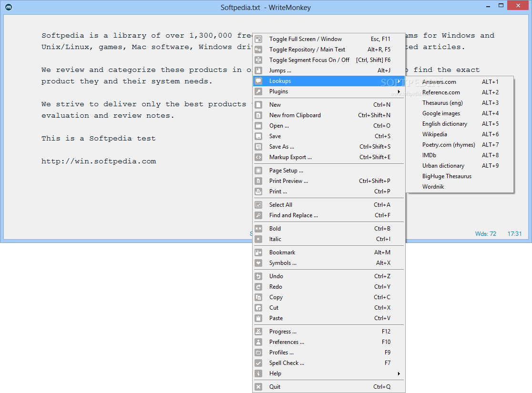Choose IMDb lookup

point(460,156)
